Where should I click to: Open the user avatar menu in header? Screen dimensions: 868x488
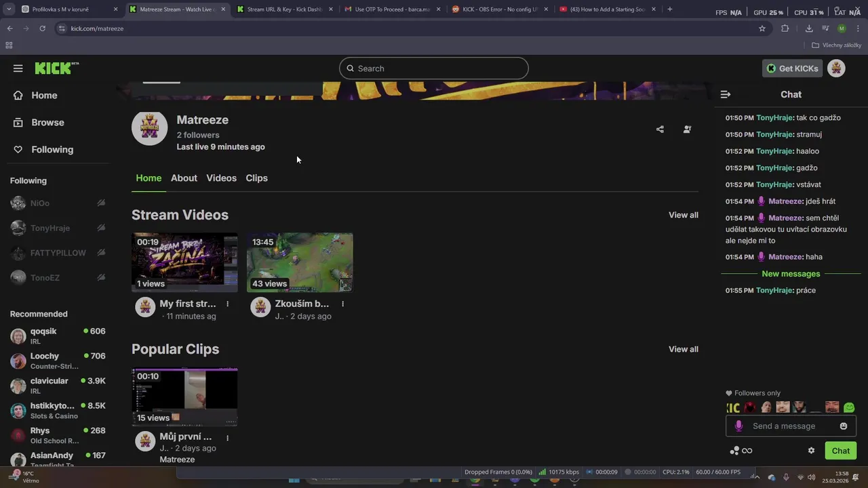coord(836,68)
